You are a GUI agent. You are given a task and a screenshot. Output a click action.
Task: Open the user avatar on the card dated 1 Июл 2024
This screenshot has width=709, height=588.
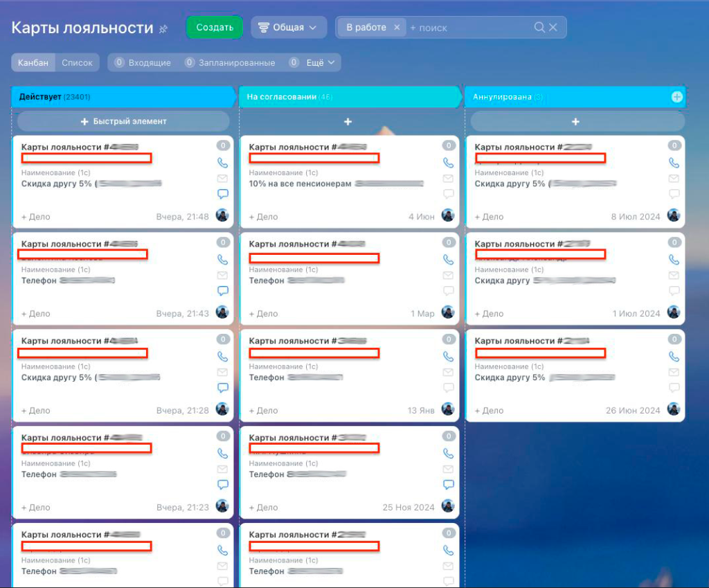(x=674, y=312)
